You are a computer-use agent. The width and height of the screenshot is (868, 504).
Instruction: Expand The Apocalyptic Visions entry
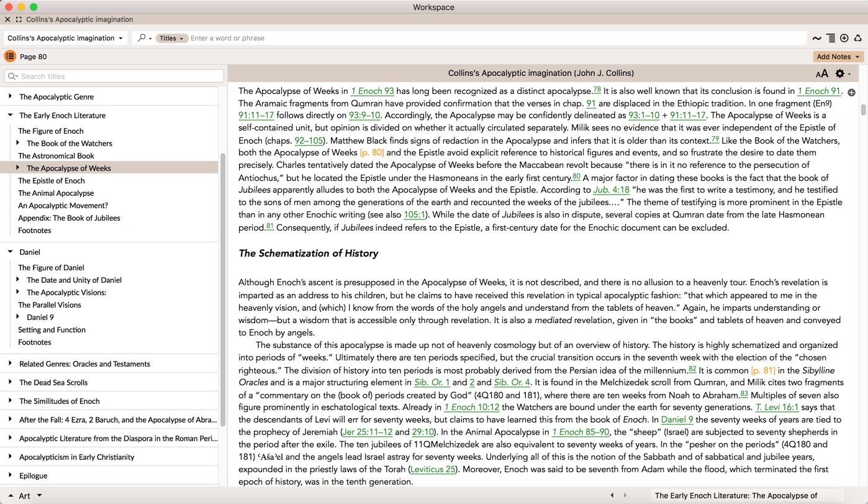click(x=18, y=292)
